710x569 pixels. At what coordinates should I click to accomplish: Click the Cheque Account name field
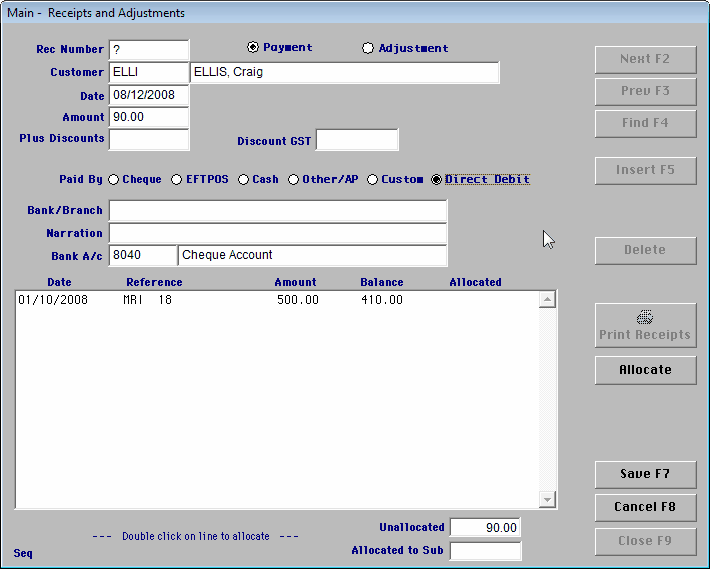point(312,255)
